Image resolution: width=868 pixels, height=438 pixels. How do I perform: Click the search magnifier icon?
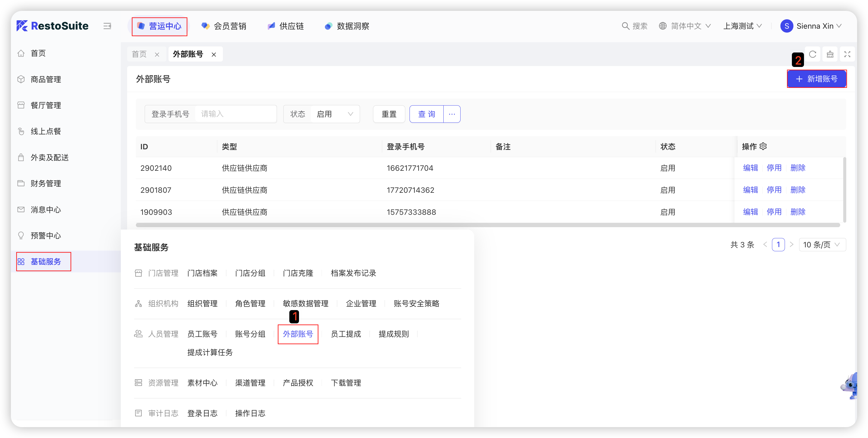[625, 26]
